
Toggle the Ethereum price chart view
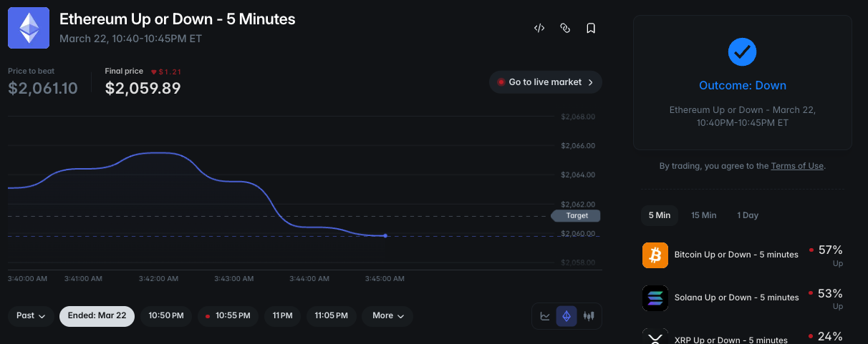[566, 315]
